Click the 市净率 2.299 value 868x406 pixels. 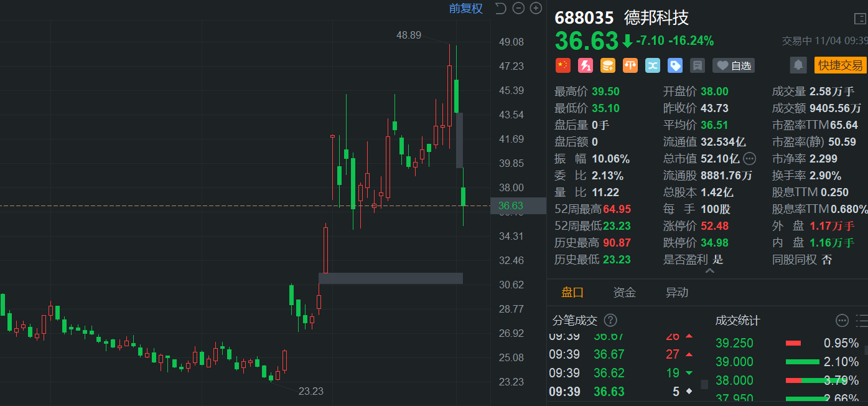(823, 159)
